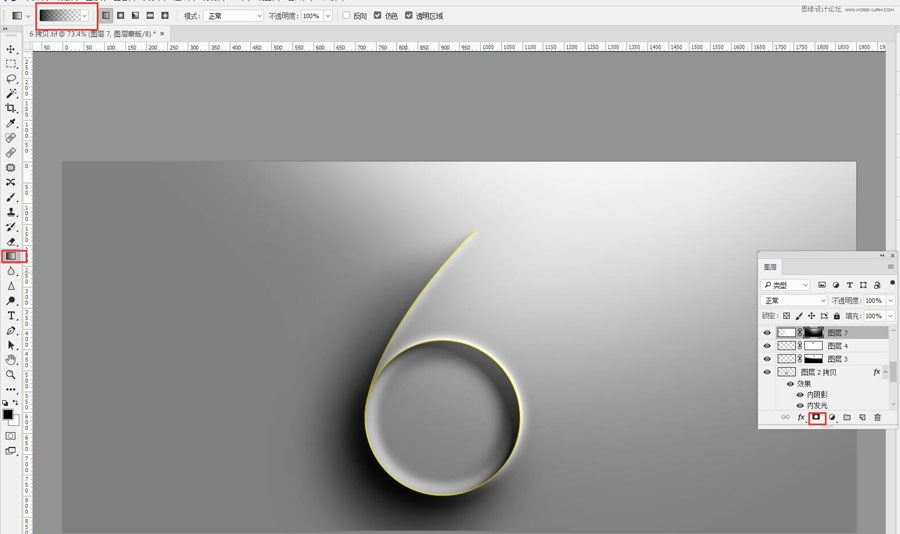Filter layers by pixel image icon
The image size is (900, 534).
point(822,285)
